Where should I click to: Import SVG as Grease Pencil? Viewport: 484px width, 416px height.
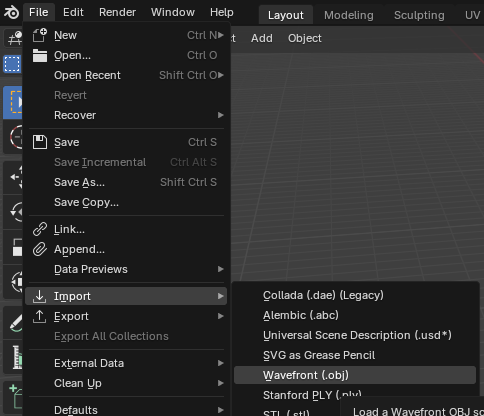tap(355, 355)
